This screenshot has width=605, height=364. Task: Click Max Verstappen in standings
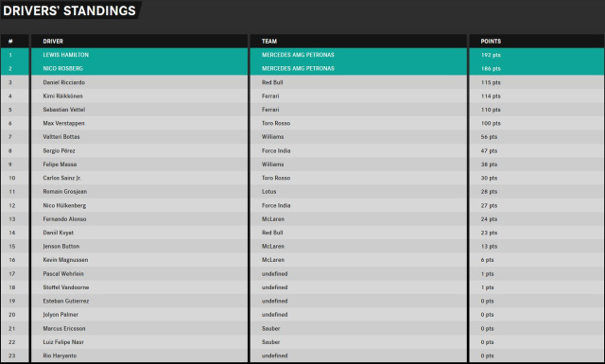pos(63,123)
